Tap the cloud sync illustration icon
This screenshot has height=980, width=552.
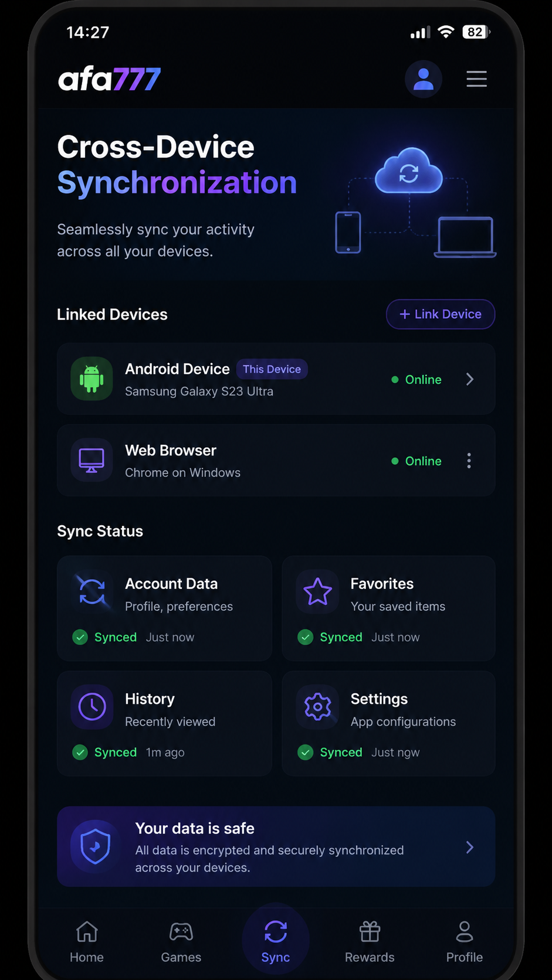[x=409, y=171]
